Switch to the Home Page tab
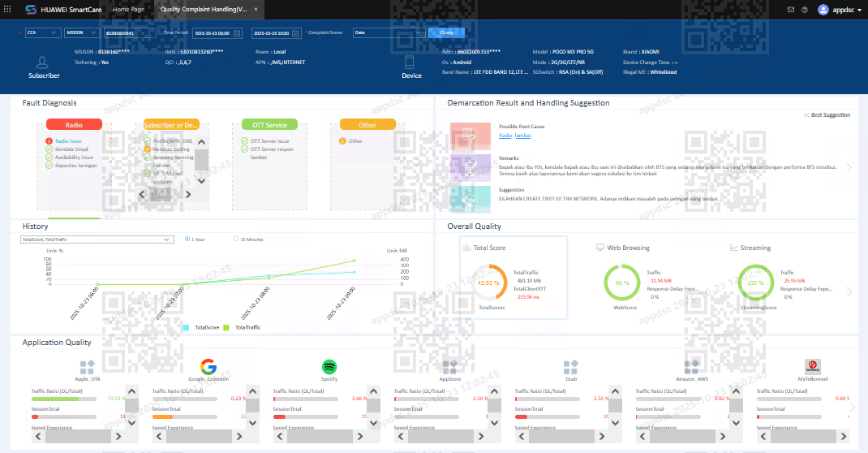Screen dimensions: 868x453 (128, 10)
